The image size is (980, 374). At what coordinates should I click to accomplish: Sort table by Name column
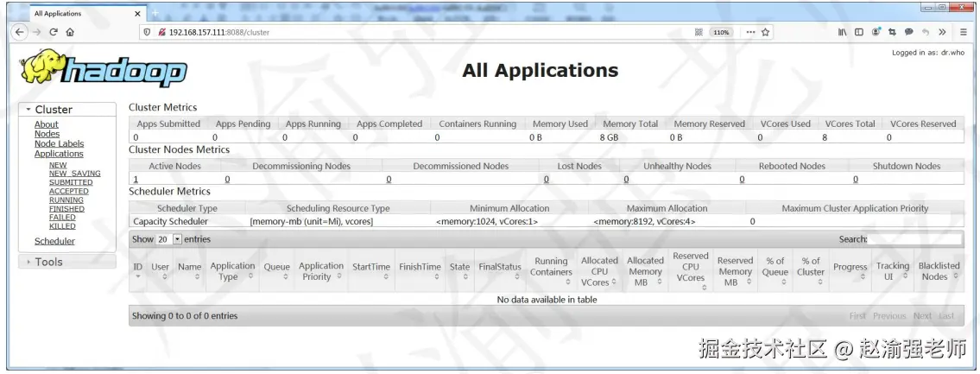[x=189, y=271]
